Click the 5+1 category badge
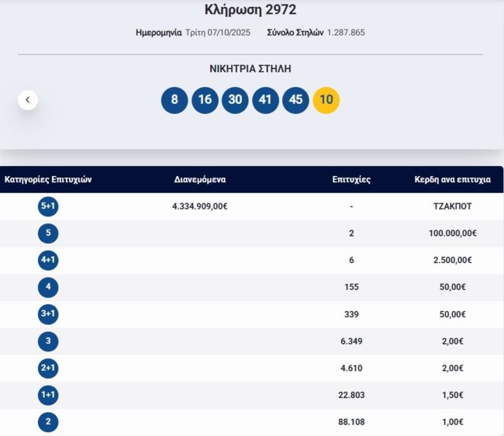Image resolution: width=504 pixels, height=436 pixels. pyautogui.click(x=48, y=206)
